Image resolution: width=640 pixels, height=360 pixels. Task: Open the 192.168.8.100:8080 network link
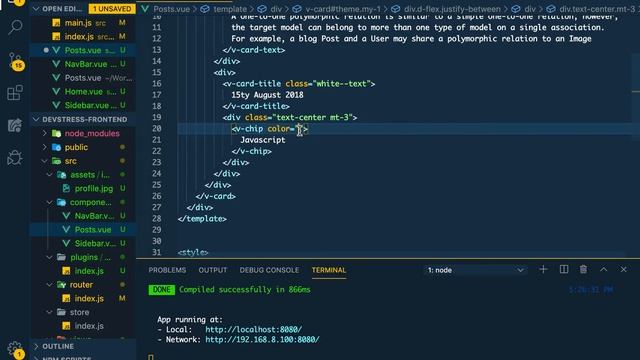262,340
